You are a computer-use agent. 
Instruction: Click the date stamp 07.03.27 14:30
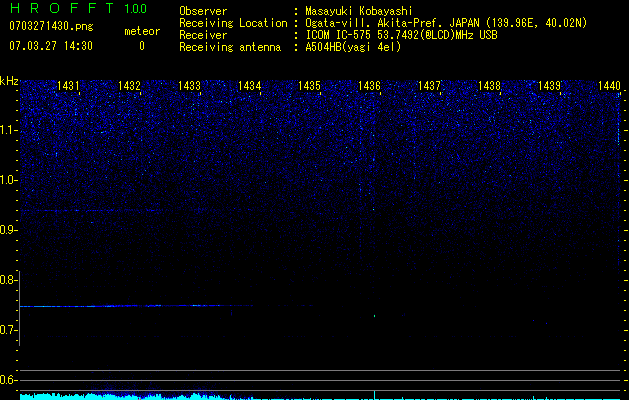click(51, 46)
